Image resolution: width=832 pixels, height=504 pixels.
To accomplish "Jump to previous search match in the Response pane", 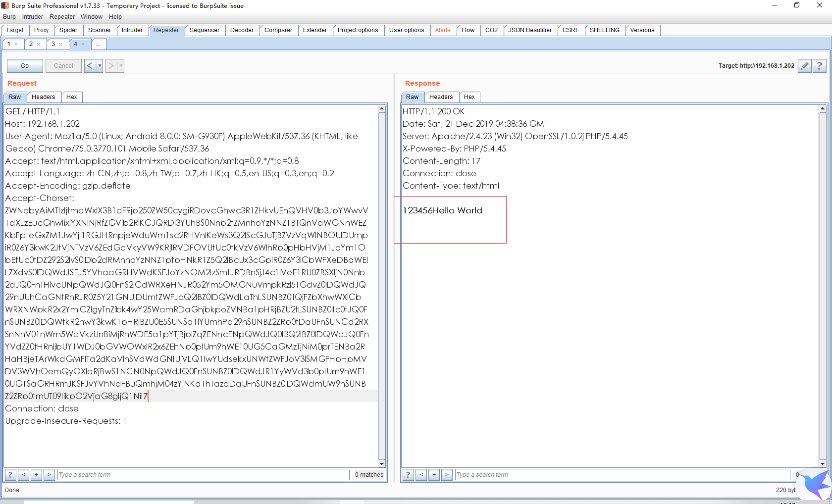I will pos(421,475).
